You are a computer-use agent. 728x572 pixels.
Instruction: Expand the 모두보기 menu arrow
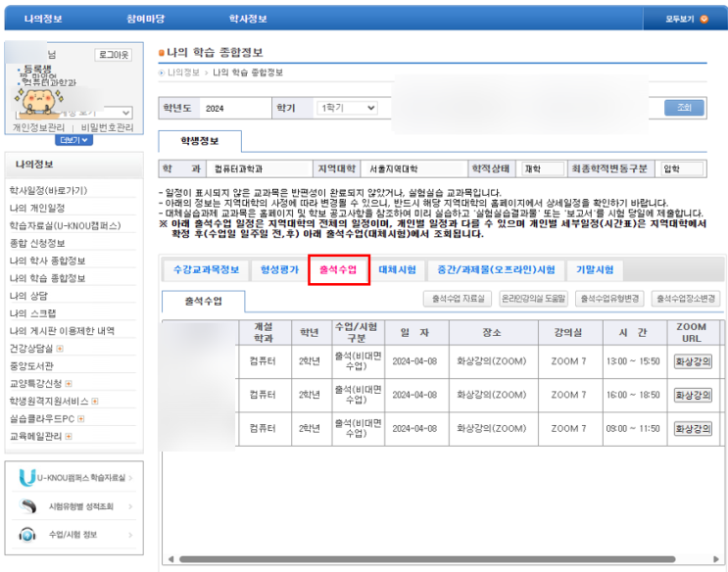click(x=704, y=19)
